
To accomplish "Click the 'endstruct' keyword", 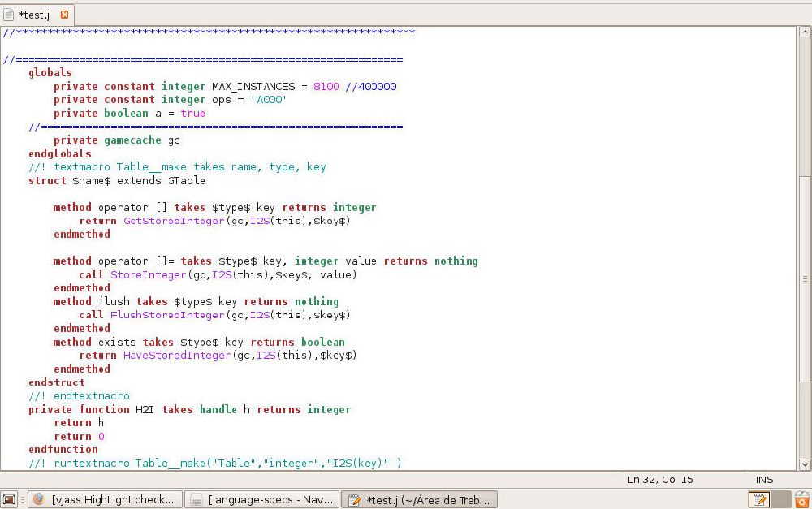I will [57, 382].
